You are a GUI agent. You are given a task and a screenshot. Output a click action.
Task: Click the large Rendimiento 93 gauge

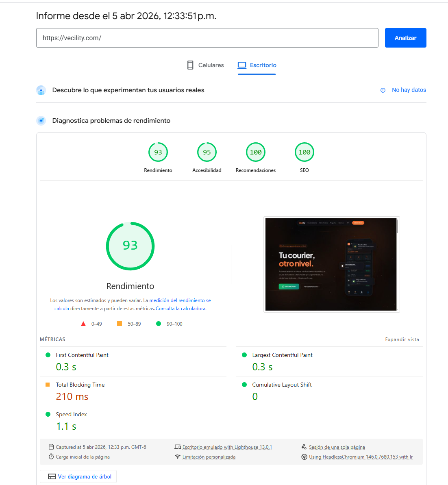pyautogui.click(x=130, y=246)
